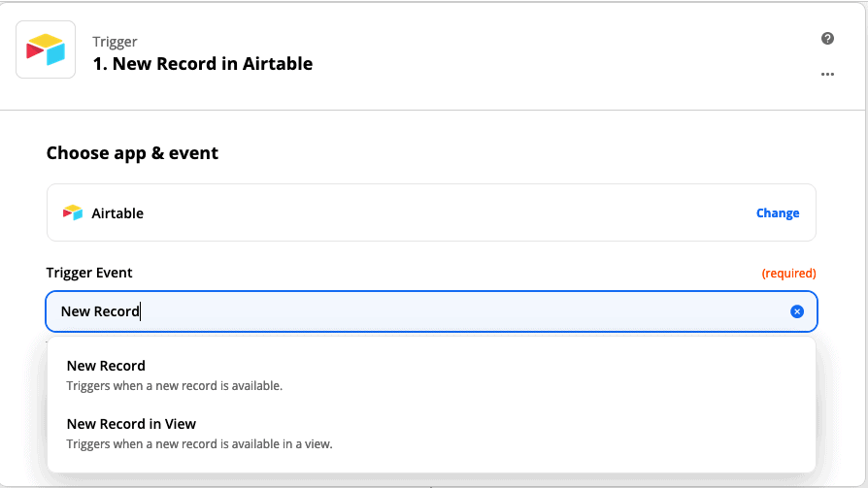The width and height of the screenshot is (868, 488).
Task: Click the large Airtable logo in header
Action: (x=46, y=49)
